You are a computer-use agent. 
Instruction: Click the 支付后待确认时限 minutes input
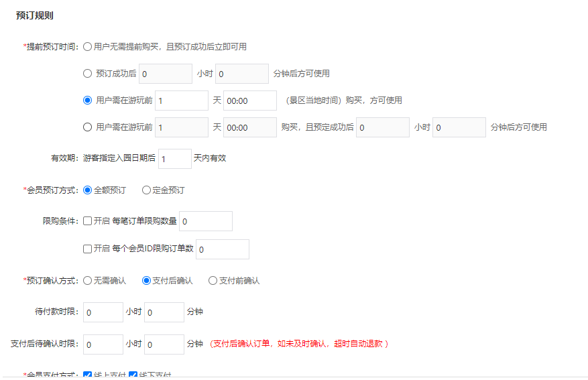[x=164, y=344]
